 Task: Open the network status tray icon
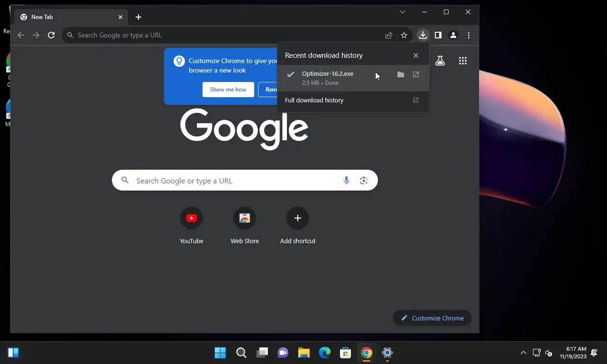click(x=537, y=353)
